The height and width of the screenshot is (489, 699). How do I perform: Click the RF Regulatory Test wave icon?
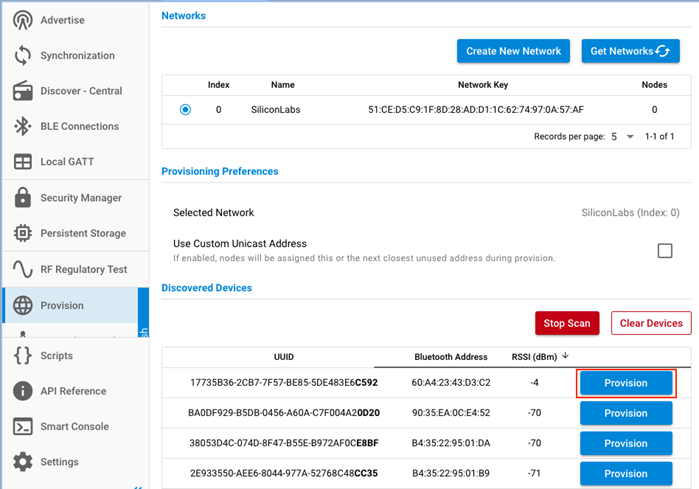[x=23, y=269]
